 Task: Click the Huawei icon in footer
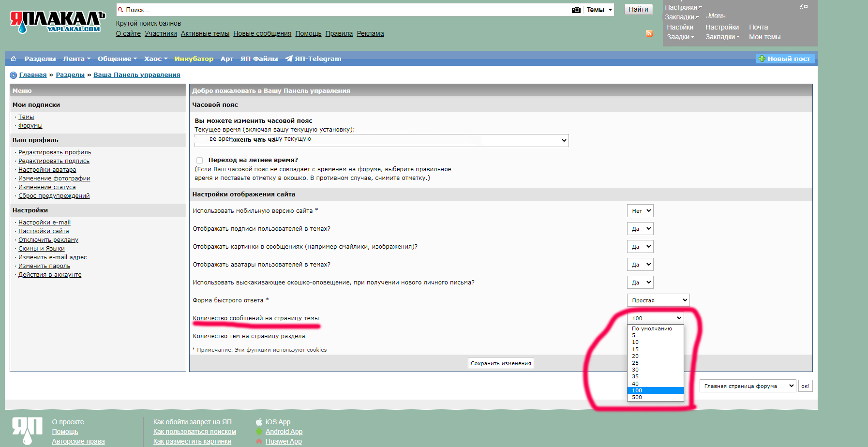tap(259, 441)
